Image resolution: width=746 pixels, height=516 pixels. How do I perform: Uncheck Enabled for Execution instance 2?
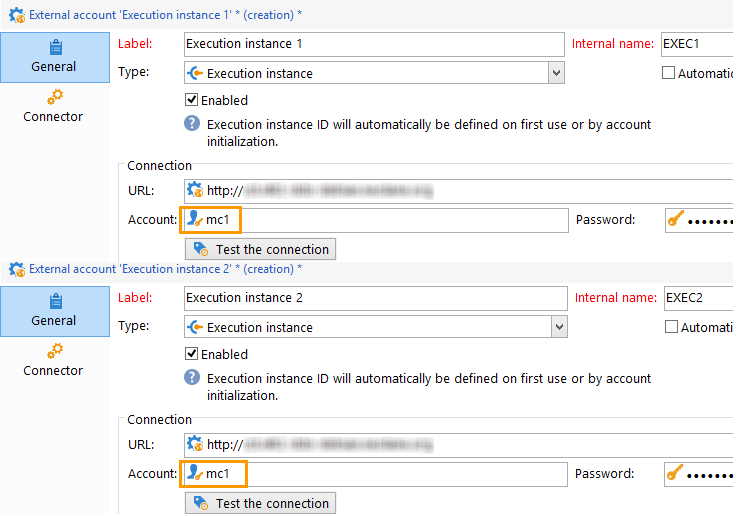coord(192,354)
